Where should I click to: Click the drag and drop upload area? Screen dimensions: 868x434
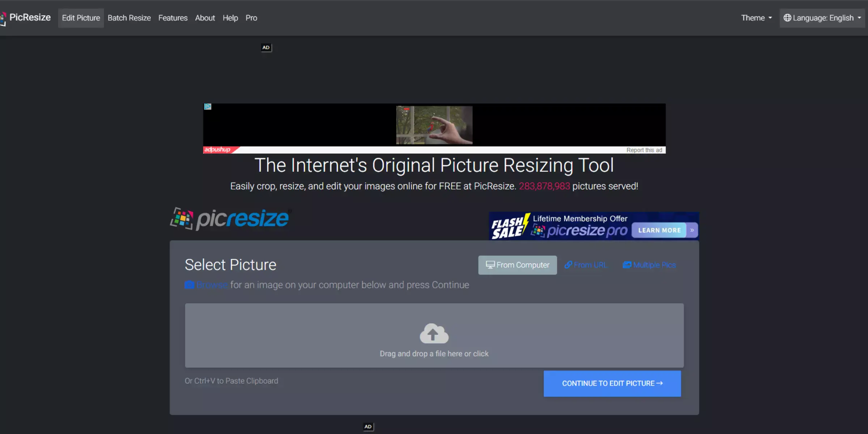coord(434,335)
